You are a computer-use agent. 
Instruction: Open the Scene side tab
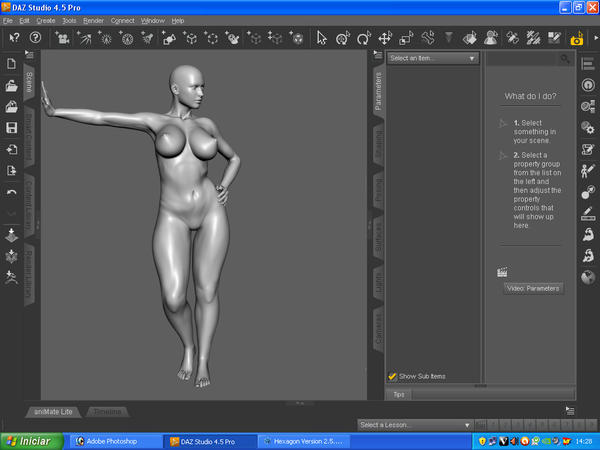(x=29, y=83)
